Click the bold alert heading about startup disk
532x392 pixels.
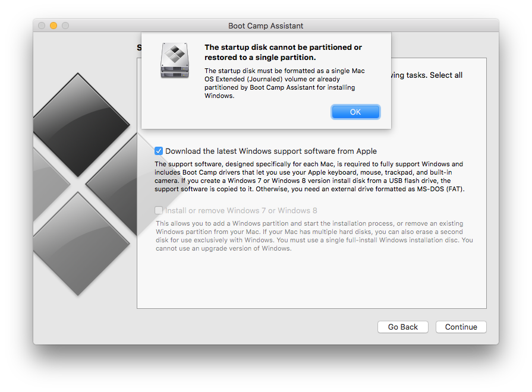[x=283, y=52]
